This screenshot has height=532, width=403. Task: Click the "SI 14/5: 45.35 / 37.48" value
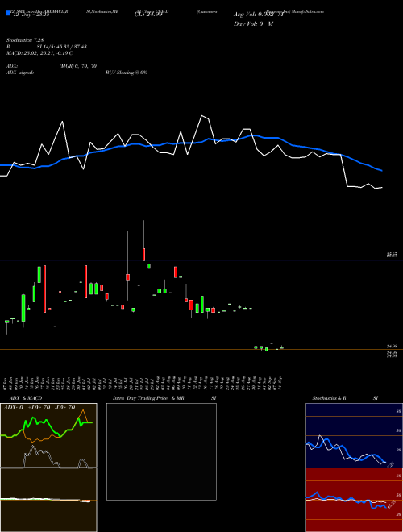[62, 47]
